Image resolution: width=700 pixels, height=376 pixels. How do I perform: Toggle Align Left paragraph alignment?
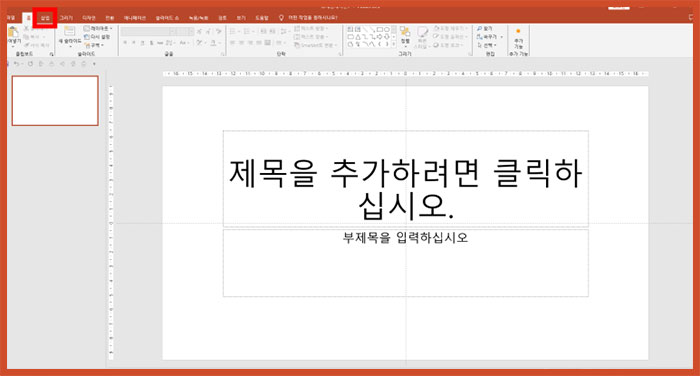pyautogui.click(x=233, y=43)
